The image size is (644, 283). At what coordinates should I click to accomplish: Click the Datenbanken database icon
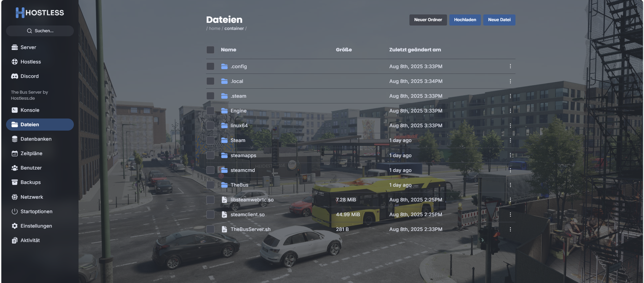click(x=14, y=139)
